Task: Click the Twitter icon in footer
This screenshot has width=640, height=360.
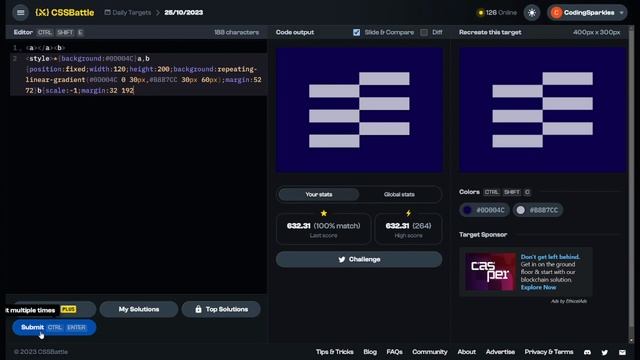Action: (604, 352)
